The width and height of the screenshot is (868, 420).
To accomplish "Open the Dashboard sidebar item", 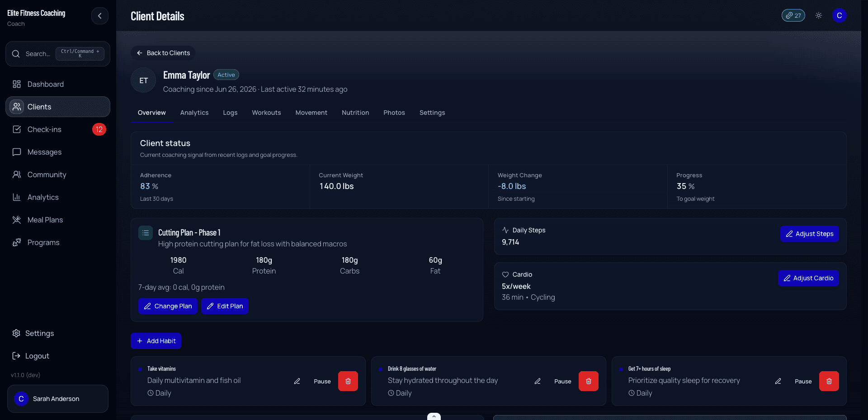I will [58, 84].
